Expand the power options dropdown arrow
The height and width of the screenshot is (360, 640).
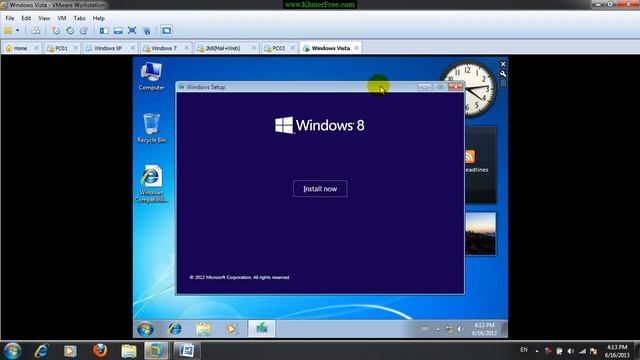point(18,31)
